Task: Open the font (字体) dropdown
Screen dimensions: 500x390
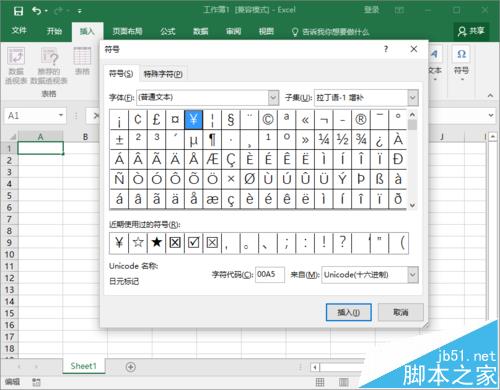Action: pos(273,98)
